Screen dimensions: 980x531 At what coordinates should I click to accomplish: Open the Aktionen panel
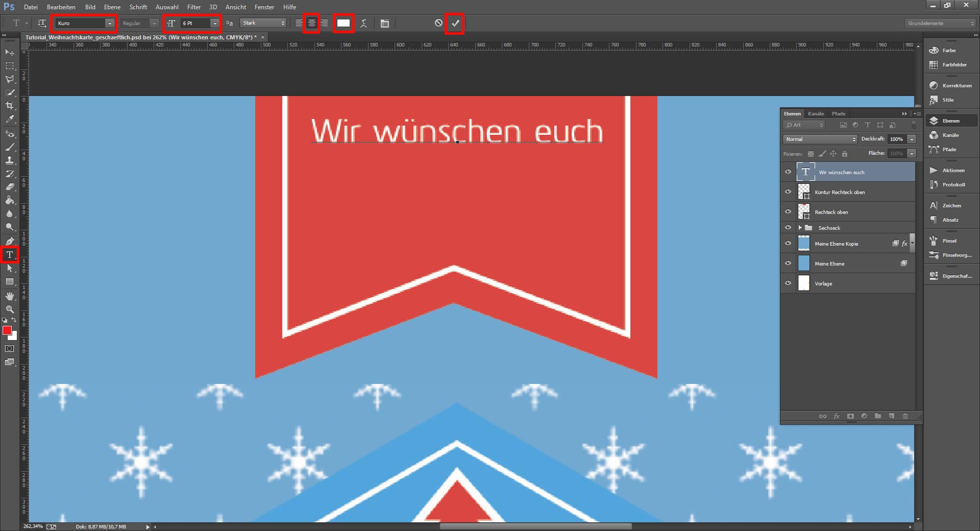coord(950,170)
